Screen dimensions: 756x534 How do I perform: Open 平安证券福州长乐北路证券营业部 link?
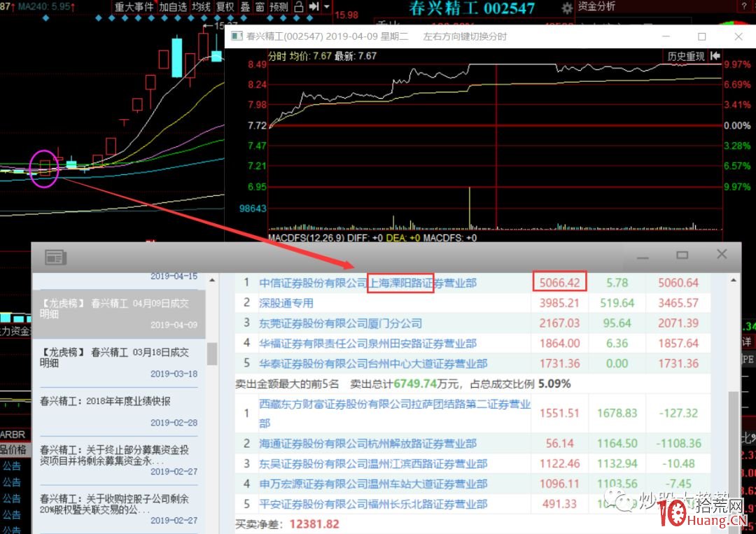click(373, 504)
